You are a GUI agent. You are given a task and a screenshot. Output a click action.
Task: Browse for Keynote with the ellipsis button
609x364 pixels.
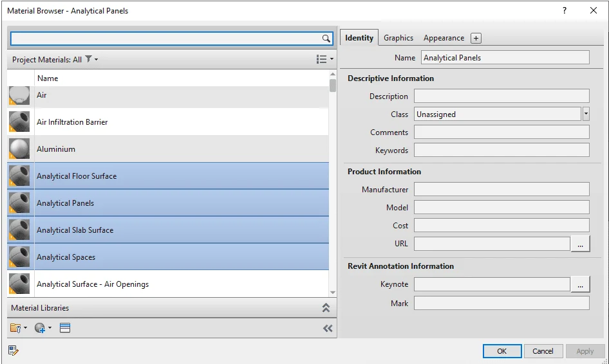pyautogui.click(x=580, y=284)
